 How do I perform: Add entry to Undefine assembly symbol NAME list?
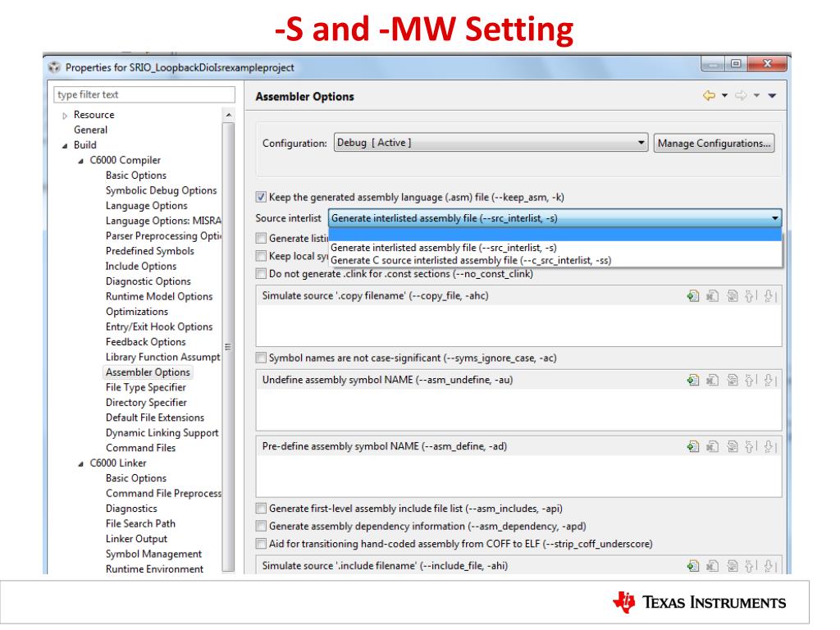[x=693, y=380]
